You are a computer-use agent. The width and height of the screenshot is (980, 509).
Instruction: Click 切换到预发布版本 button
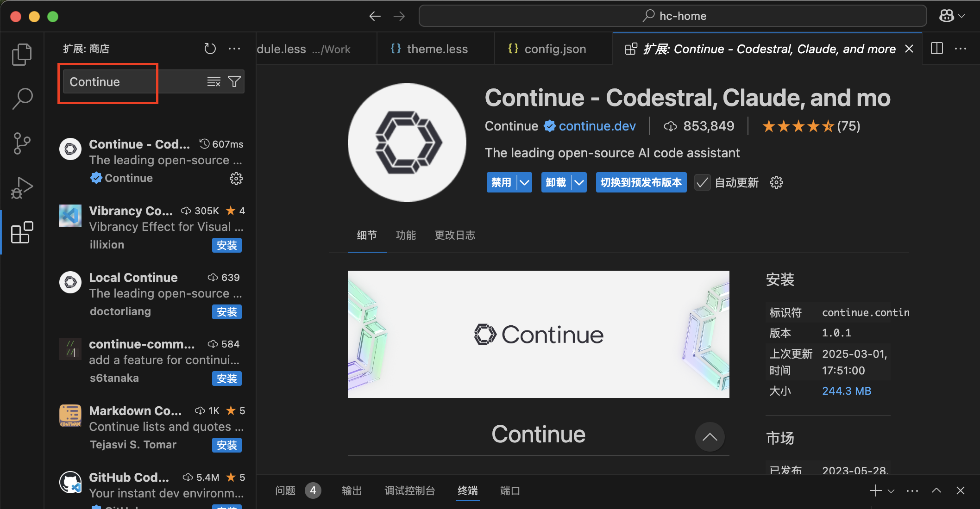coord(641,182)
